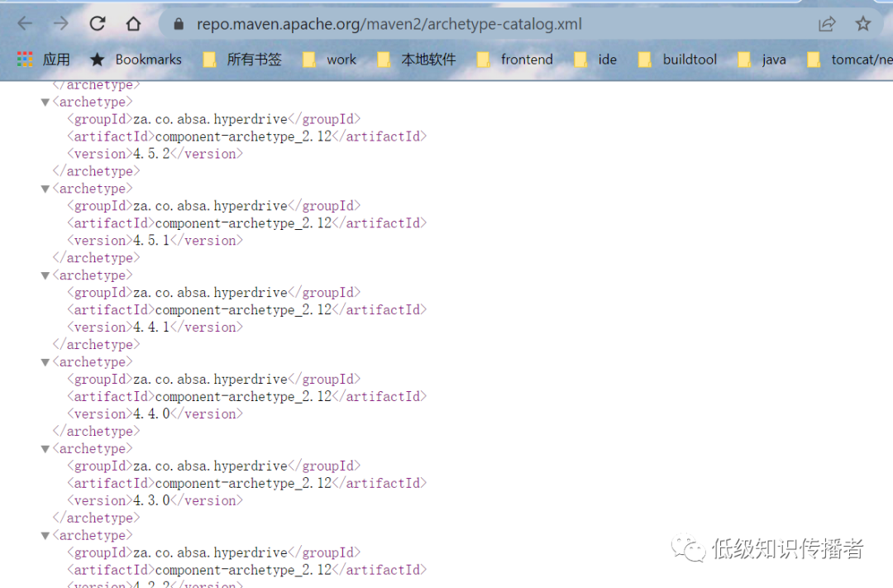This screenshot has height=588, width=893.
Task: Click the padlock site security icon
Action: [x=179, y=24]
